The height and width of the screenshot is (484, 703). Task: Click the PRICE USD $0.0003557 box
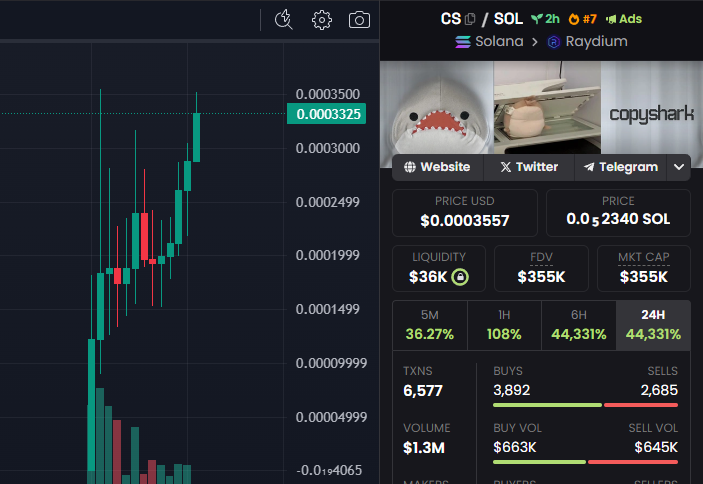[464, 213]
